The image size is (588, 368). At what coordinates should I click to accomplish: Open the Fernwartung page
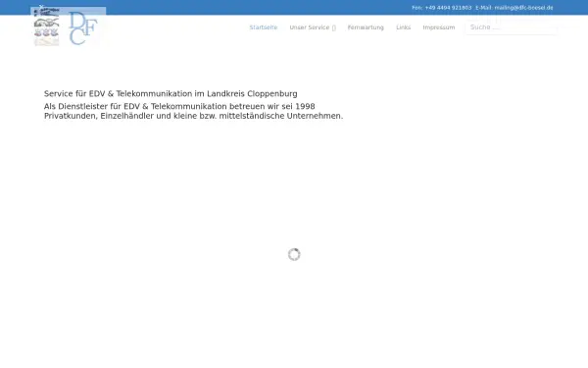pyautogui.click(x=366, y=27)
